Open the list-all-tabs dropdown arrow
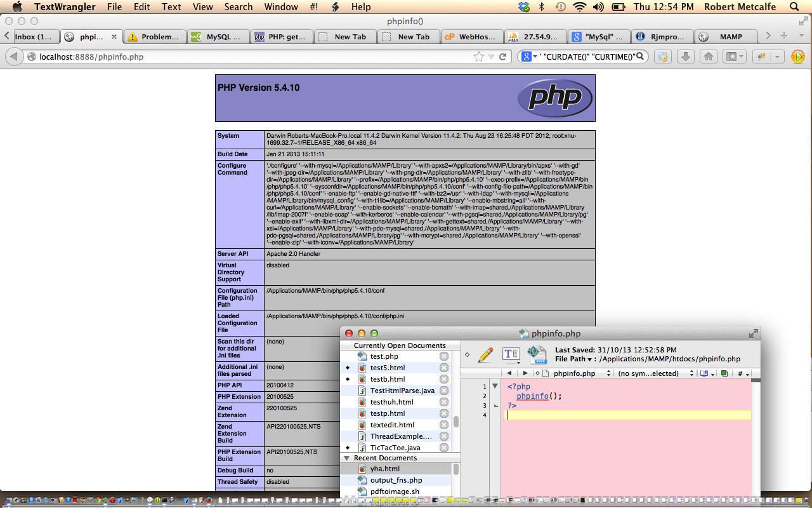 click(802, 36)
